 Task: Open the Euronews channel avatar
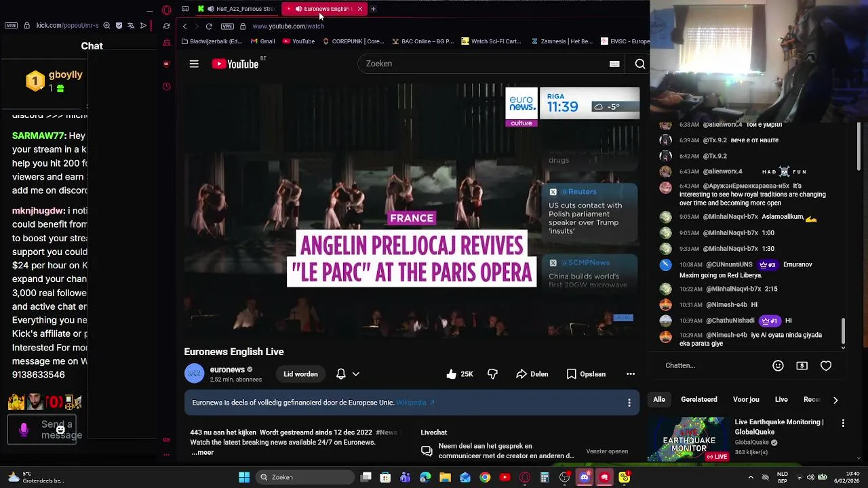(x=194, y=374)
